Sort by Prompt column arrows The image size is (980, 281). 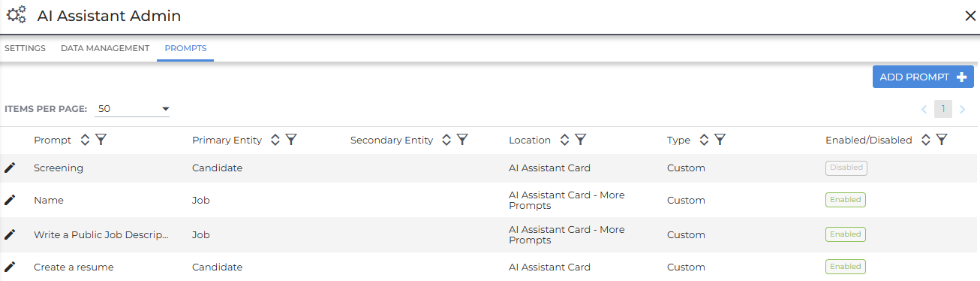point(85,140)
